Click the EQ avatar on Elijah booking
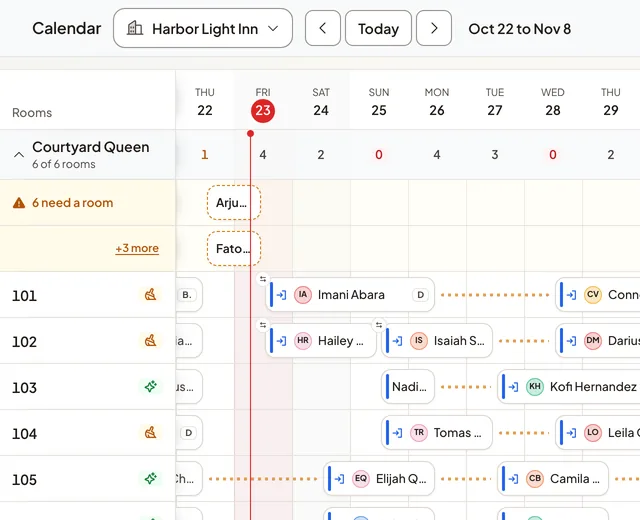Screen dimensions: 640x520 pos(361,478)
